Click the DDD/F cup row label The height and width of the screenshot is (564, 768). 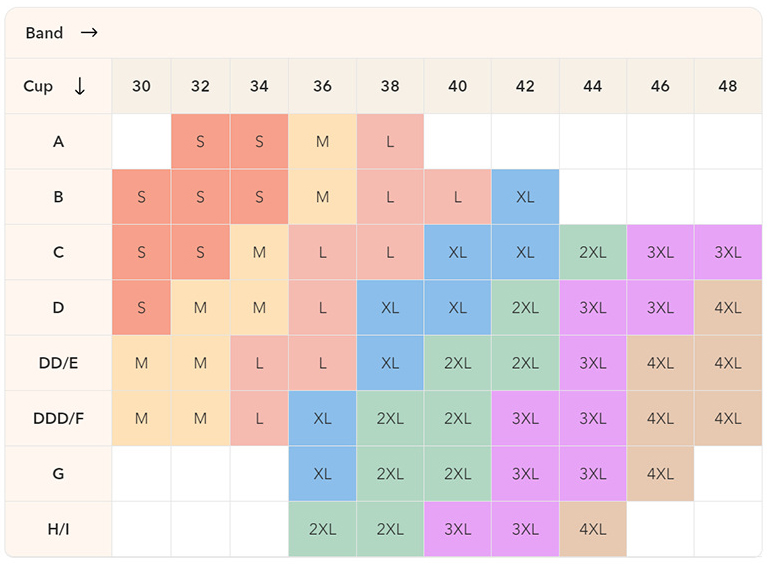58,418
